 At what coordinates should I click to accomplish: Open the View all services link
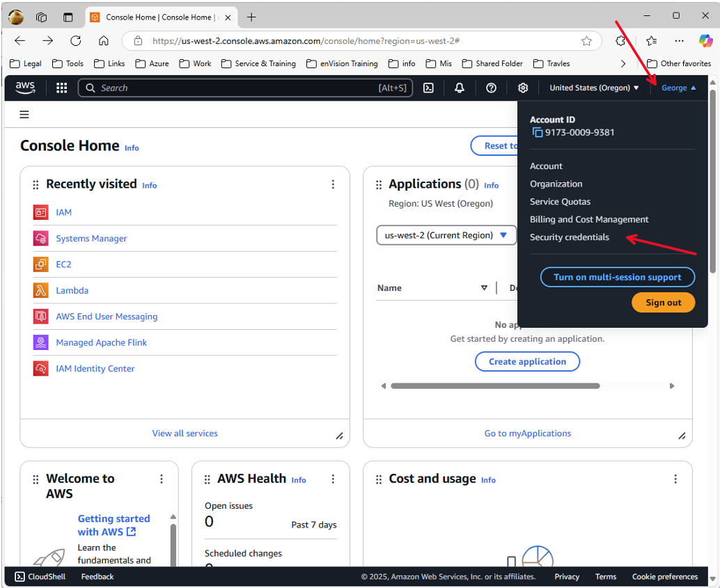pos(185,434)
